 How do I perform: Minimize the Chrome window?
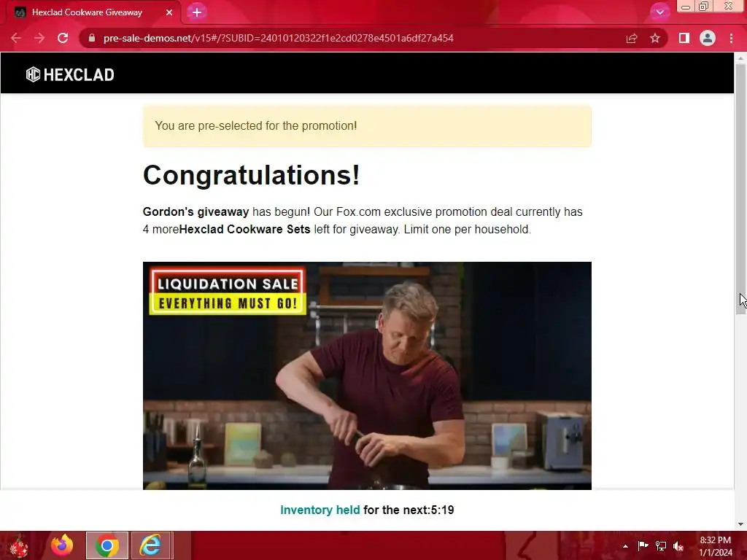[x=686, y=7]
